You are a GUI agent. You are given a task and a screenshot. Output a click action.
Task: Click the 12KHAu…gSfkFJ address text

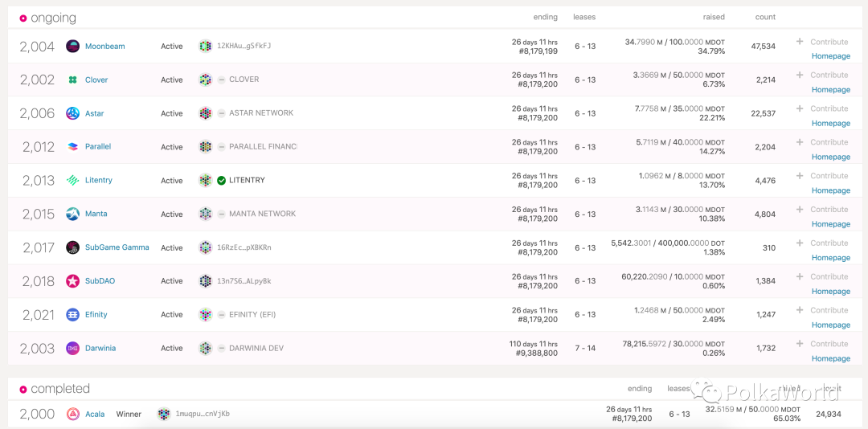click(244, 46)
